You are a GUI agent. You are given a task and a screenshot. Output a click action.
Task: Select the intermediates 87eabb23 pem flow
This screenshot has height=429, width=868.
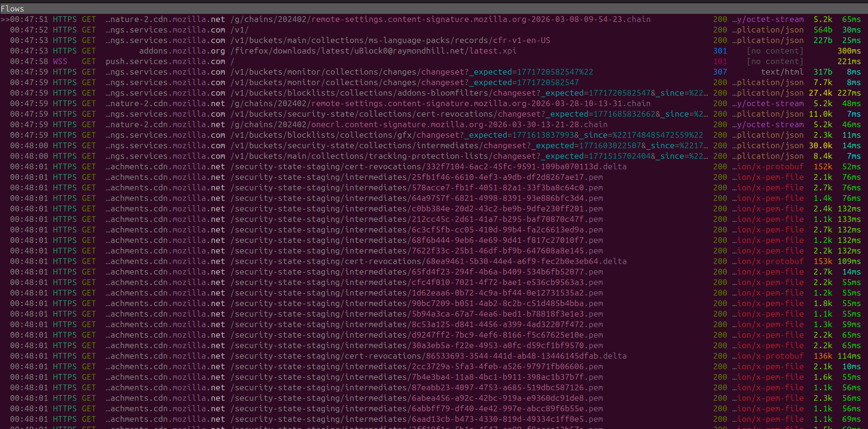(434, 387)
